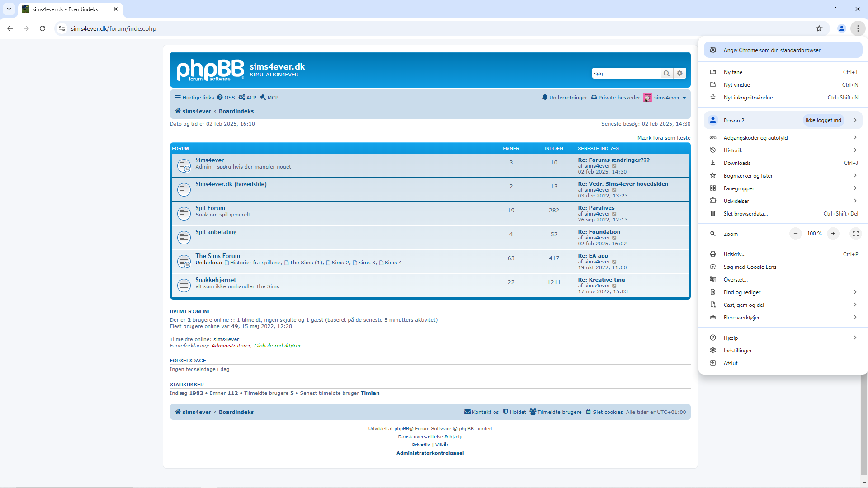This screenshot has height=488, width=868.
Task: Click the forum search magnifier button
Action: pyautogui.click(x=666, y=73)
